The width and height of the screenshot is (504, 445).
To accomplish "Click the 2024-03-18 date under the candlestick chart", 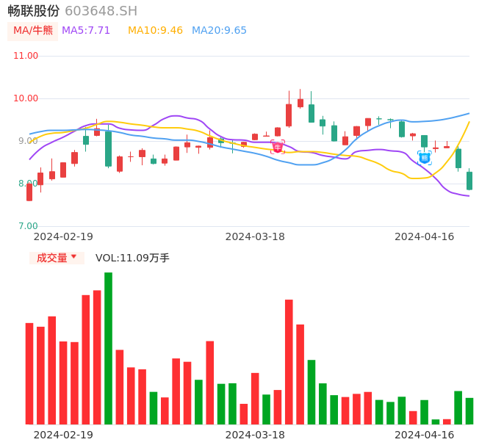I will click(x=255, y=236).
